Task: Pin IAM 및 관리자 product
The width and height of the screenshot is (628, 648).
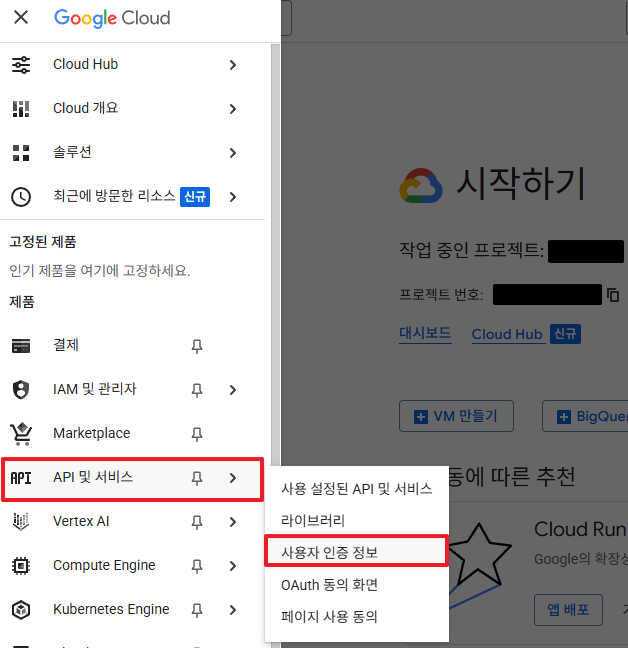Action: click(x=197, y=390)
